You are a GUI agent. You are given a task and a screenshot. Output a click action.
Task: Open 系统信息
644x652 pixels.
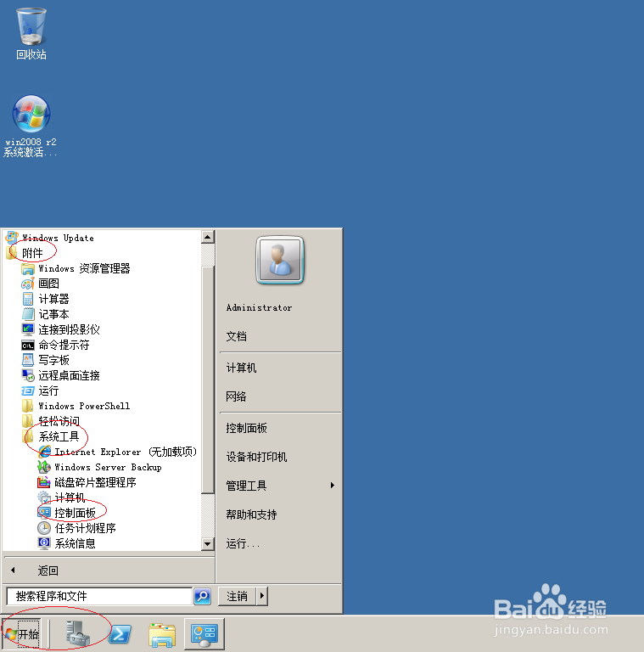(x=67, y=543)
